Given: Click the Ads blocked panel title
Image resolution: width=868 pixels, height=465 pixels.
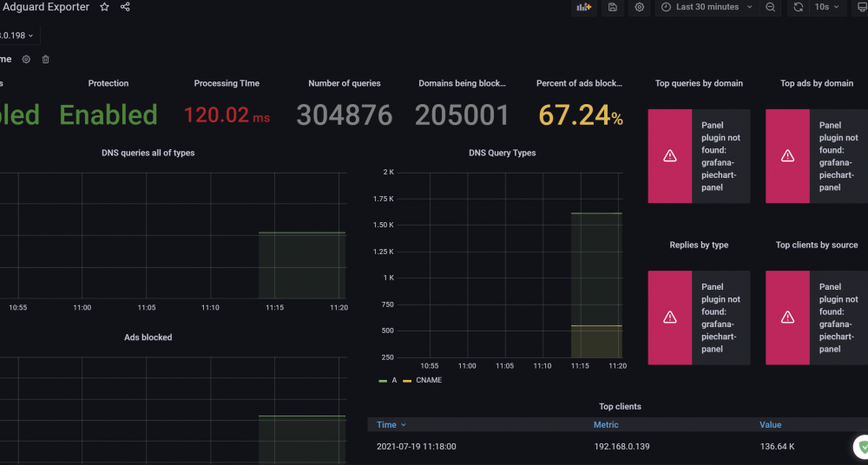Looking at the screenshot, I should click(x=148, y=337).
